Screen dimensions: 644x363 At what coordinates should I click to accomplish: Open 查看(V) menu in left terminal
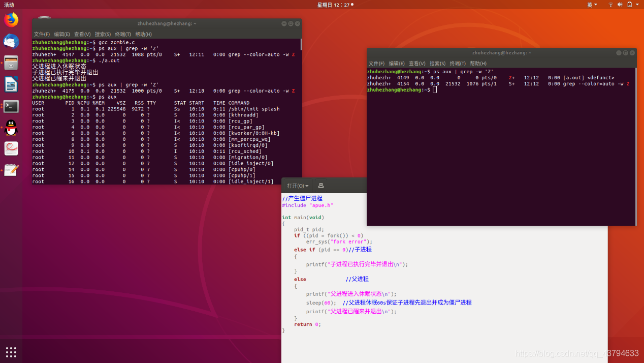[82, 34]
